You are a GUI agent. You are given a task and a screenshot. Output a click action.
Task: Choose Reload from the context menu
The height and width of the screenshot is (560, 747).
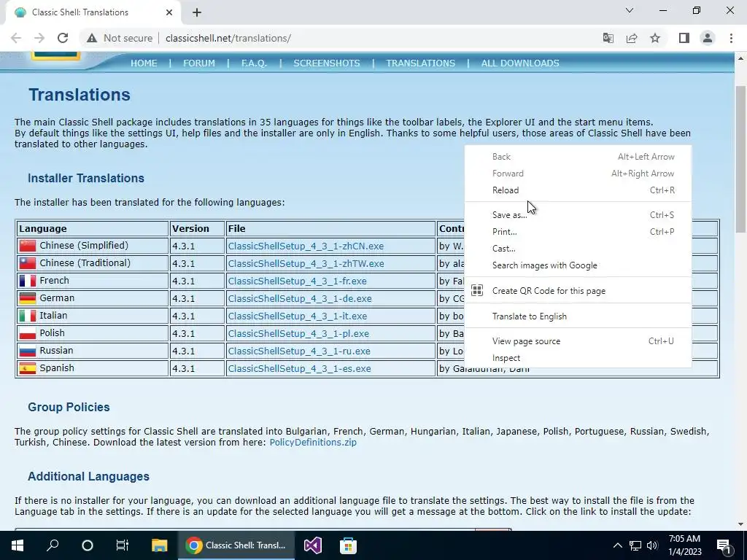point(578,190)
